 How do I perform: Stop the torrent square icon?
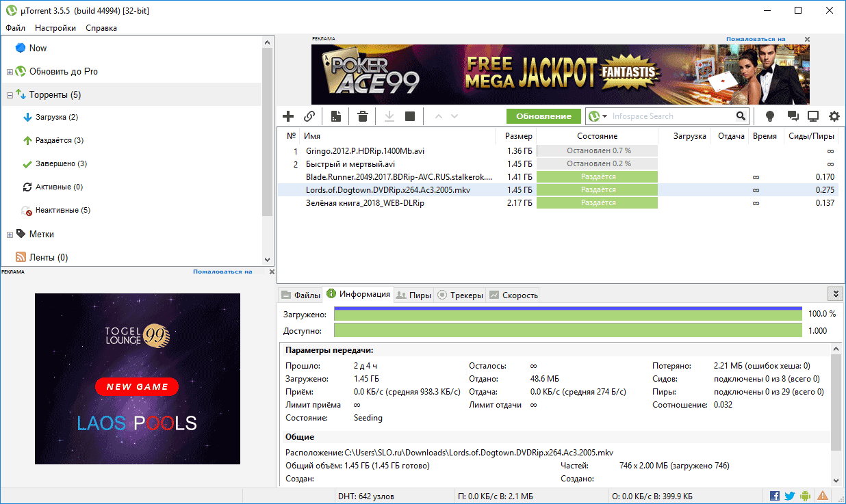(410, 116)
